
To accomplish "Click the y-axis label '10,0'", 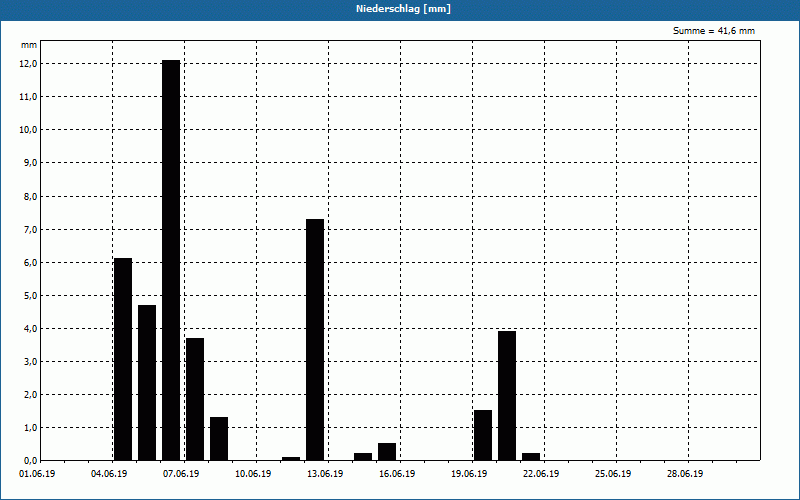I will [x=28, y=130].
